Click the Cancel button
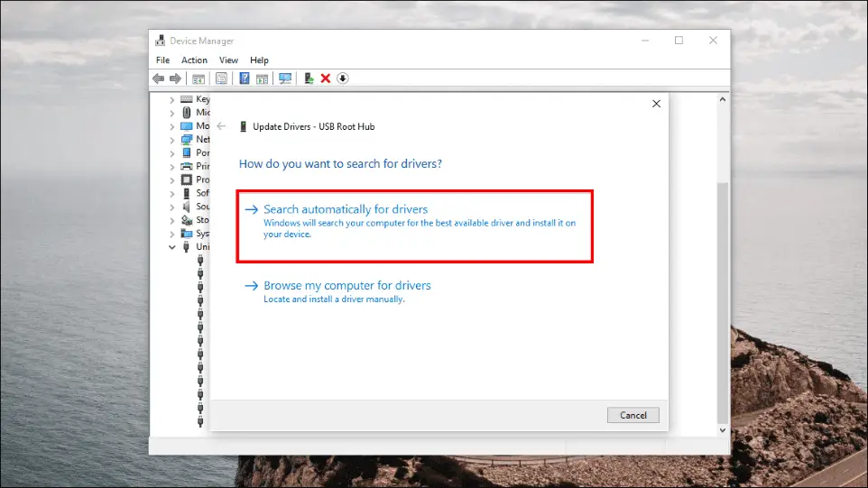 (633, 415)
